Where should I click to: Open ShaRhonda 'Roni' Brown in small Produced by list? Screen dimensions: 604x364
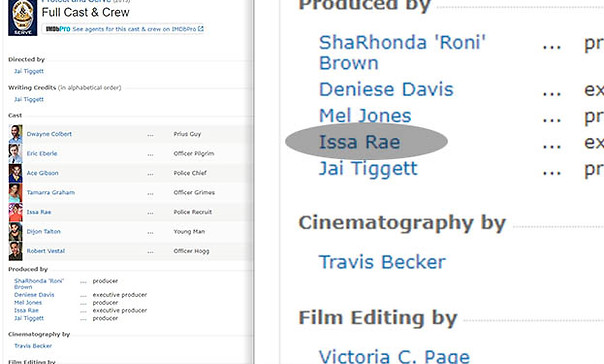39,284
